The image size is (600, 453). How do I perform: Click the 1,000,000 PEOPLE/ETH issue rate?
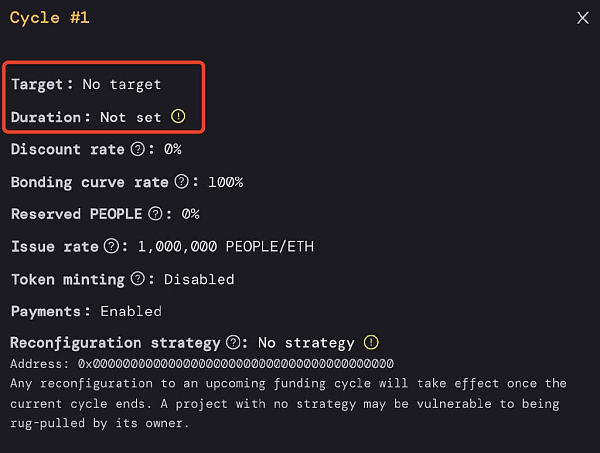tap(226, 246)
